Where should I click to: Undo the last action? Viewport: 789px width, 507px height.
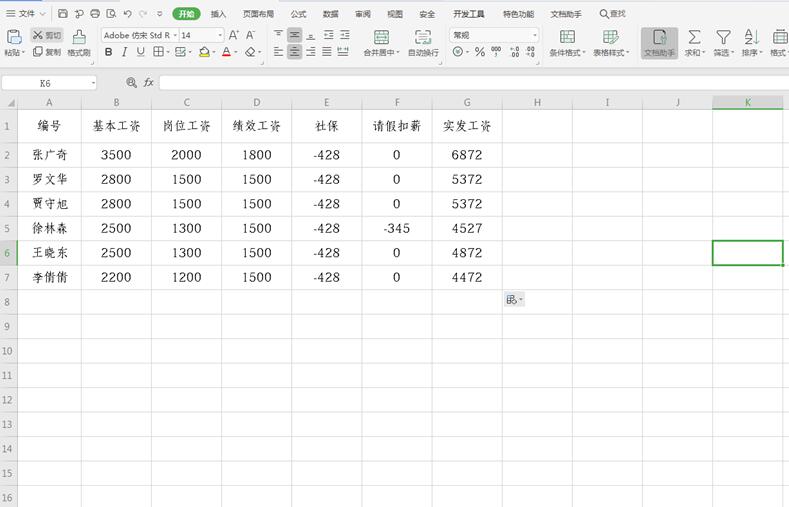[x=127, y=14]
